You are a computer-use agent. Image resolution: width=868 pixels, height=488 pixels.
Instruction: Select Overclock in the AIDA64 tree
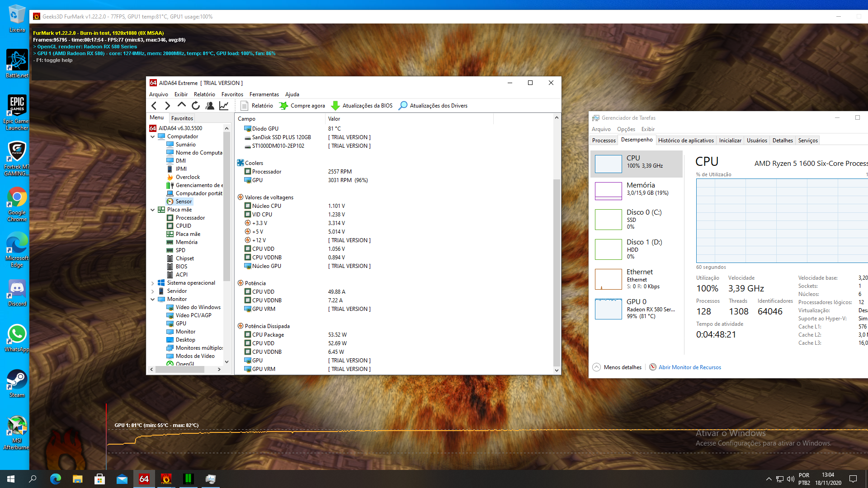(183, 177)
